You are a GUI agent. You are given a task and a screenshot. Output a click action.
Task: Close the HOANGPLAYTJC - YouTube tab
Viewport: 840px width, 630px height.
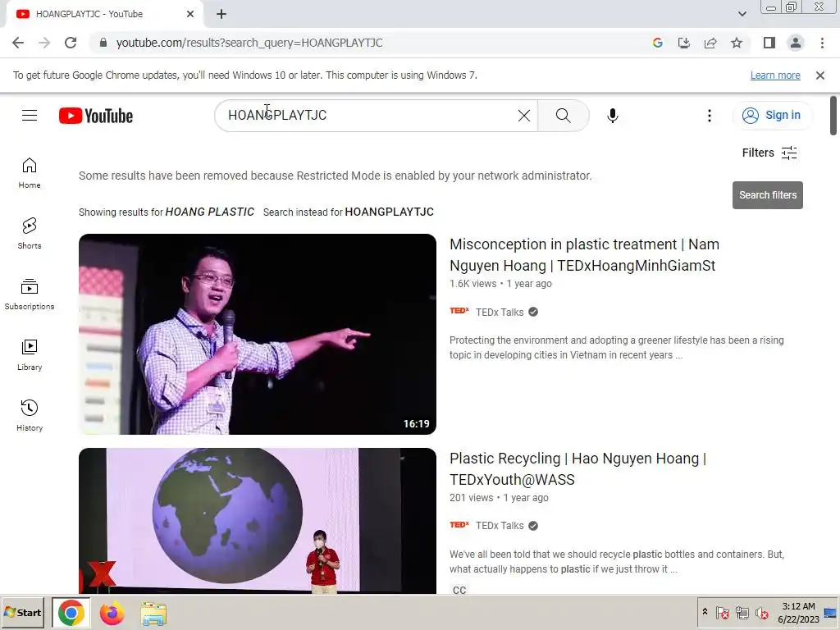190,14
